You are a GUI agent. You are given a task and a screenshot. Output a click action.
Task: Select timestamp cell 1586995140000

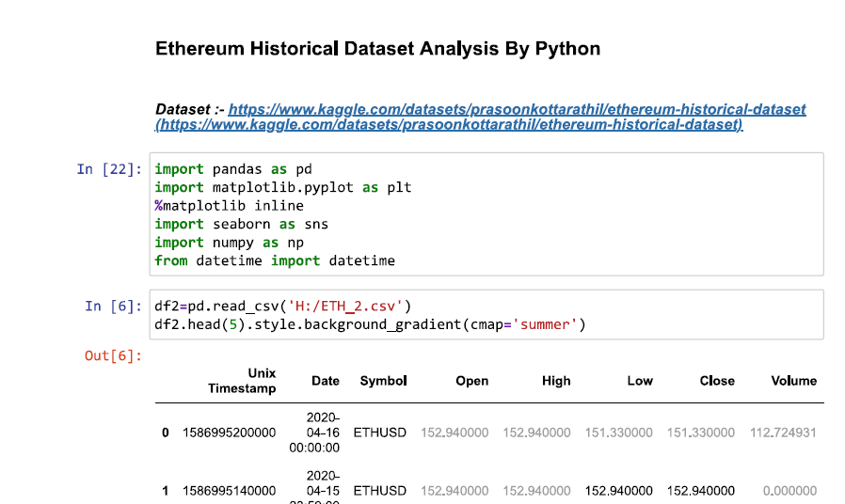click(x=229, y=491)
